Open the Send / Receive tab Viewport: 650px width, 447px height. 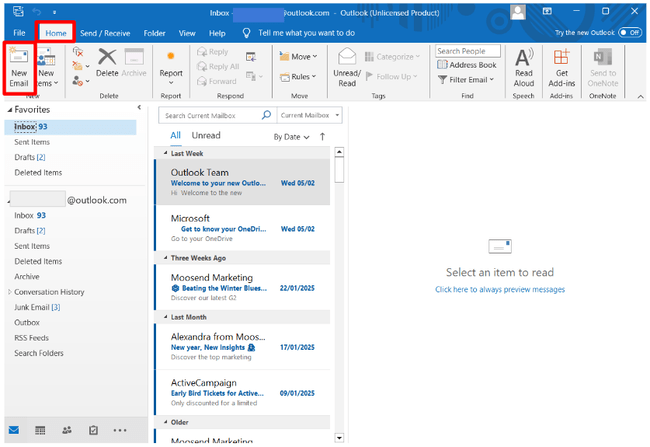point(105,33)
